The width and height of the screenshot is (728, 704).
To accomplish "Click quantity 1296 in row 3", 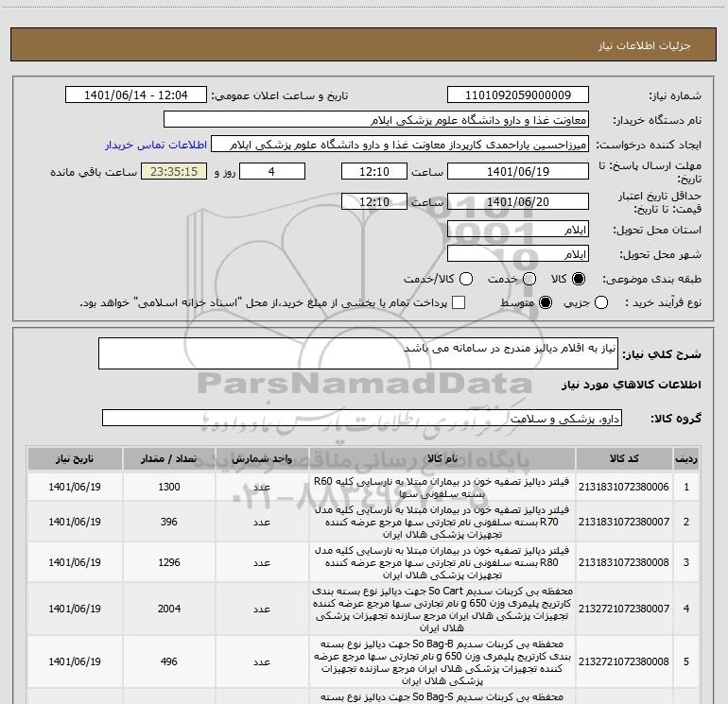I will point(169,562).
